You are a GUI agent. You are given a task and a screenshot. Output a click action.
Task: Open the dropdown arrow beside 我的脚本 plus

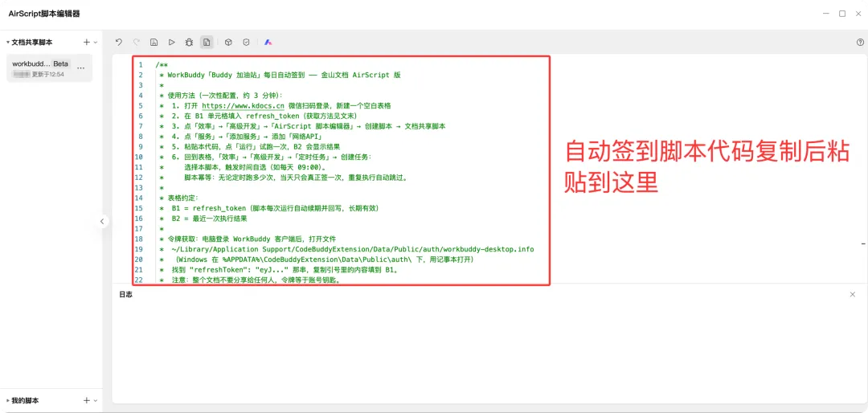pyautogui.click(x=95, y=400)
